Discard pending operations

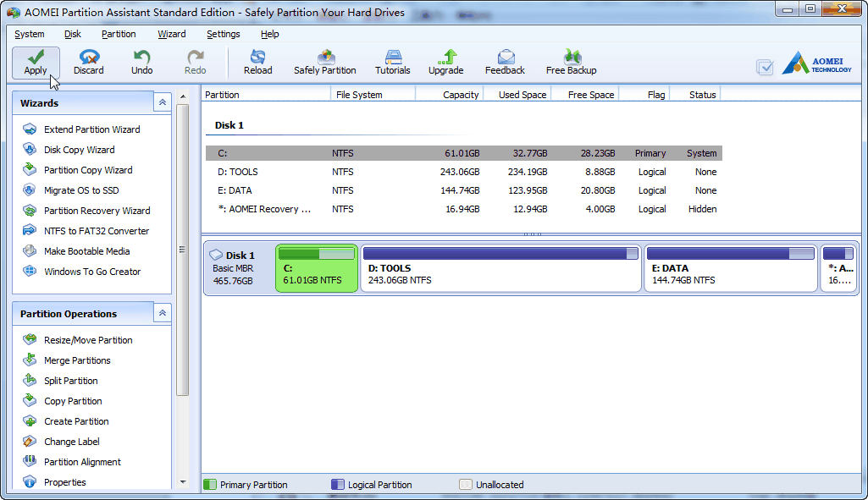(x=89, y=63)
